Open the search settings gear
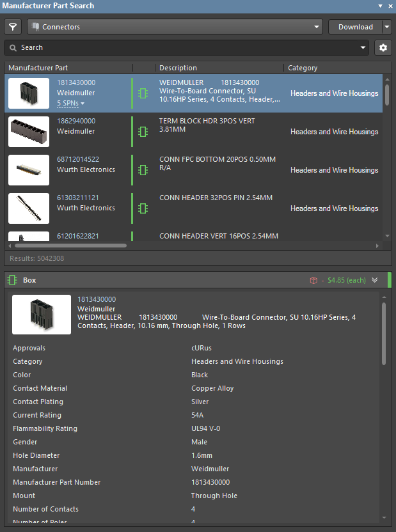 click(383, 47)
